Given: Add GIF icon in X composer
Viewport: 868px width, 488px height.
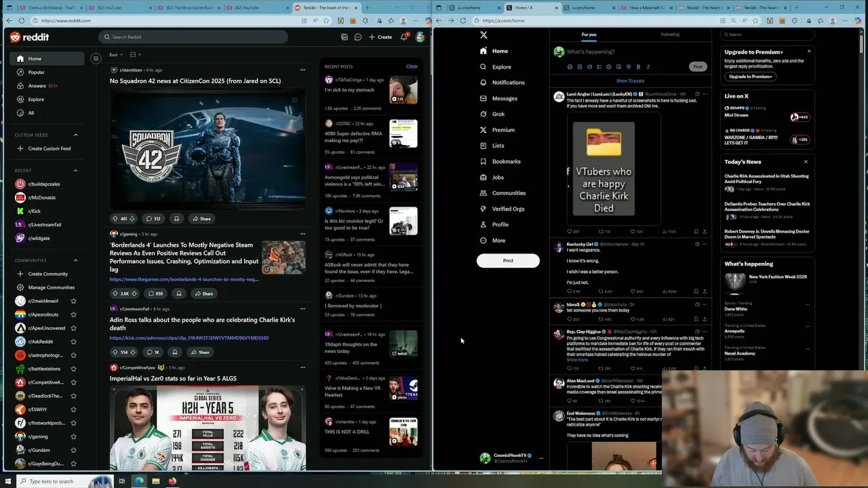Looking at the screenshot, I should [580, 67].
